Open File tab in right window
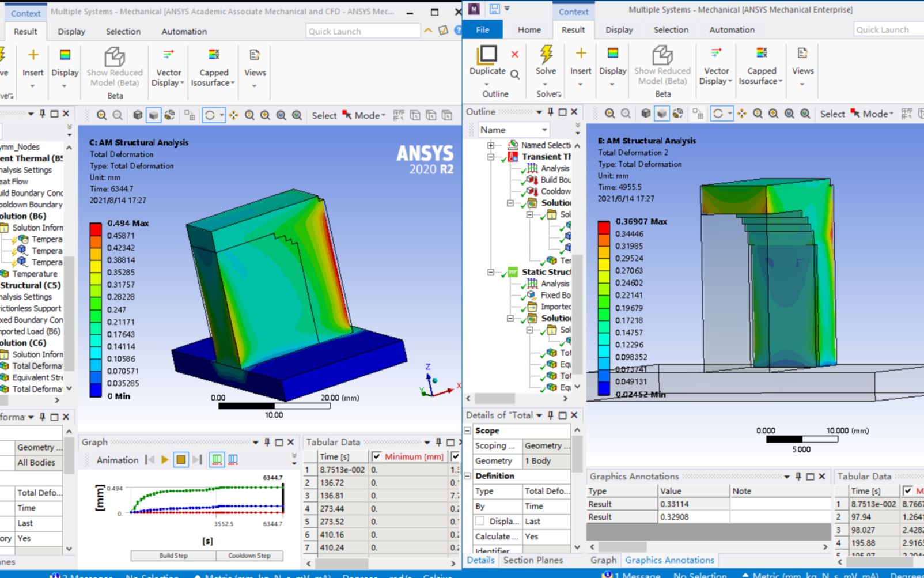The image size is (924, 578). click(x=483, y=29)
